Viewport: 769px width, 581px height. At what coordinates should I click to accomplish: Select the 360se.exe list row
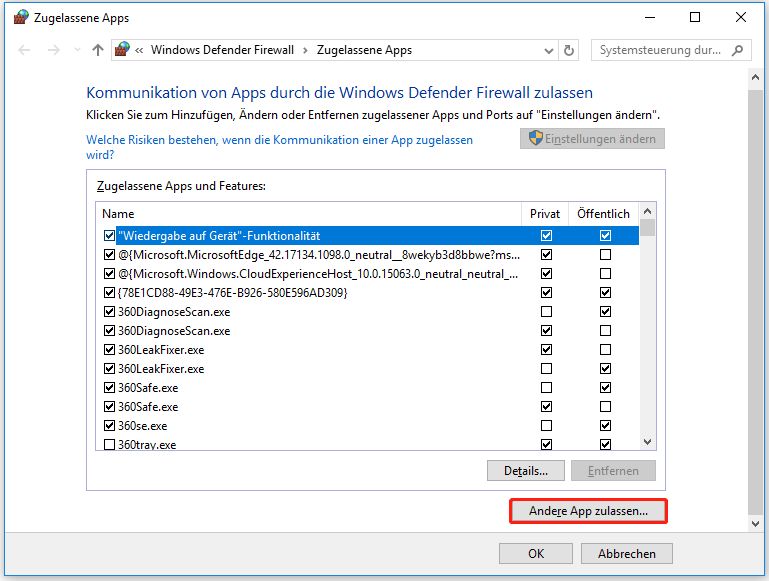point(367,425)
